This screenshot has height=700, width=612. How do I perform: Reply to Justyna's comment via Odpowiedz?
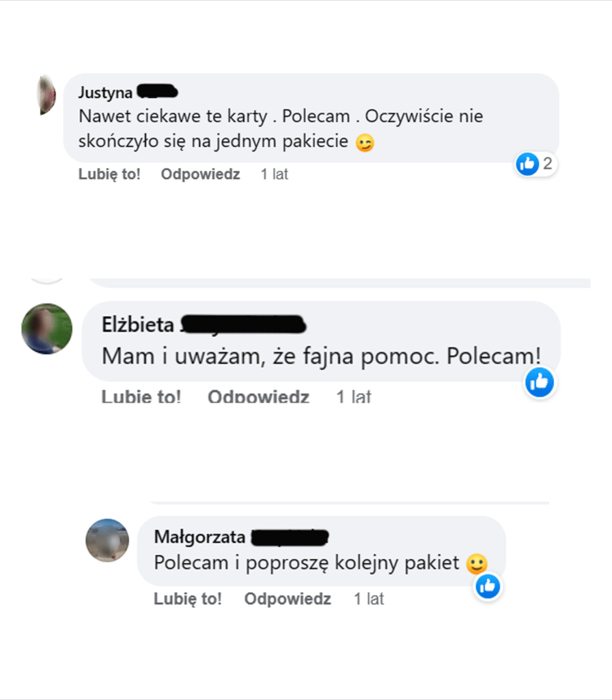click(x=200, y=174)
